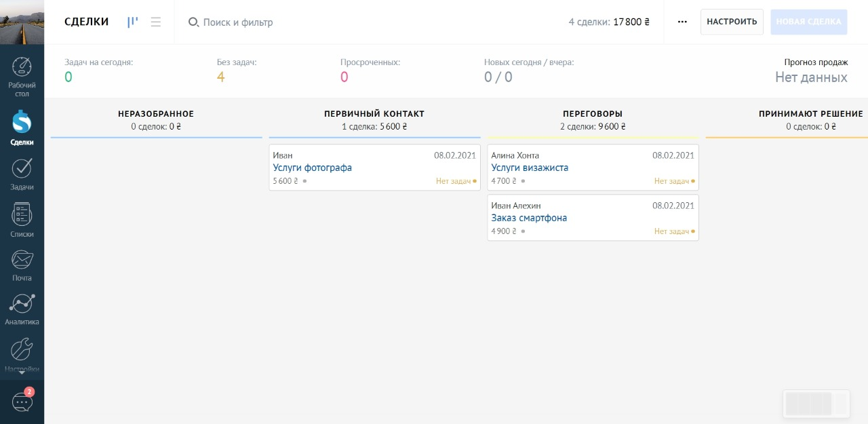The image size is (868, 424).
Task: Click the НАСТРОИТЬ button
Action: pos(732,22)
